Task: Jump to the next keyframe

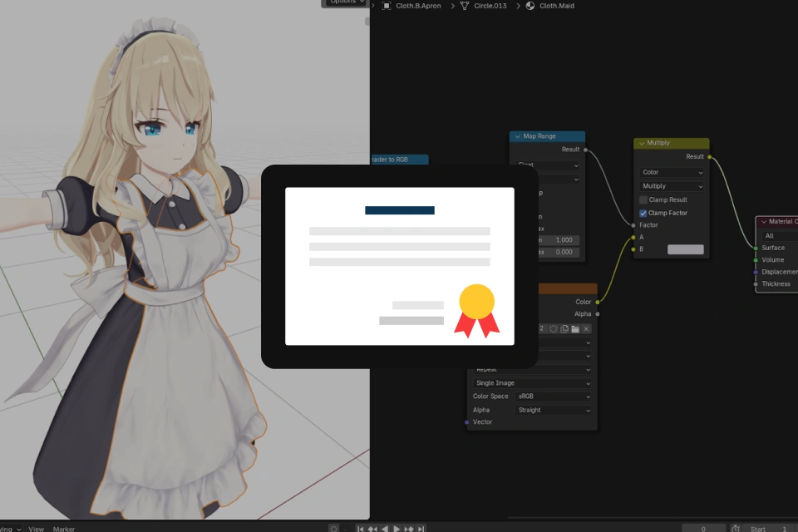Action: [409, 529]
